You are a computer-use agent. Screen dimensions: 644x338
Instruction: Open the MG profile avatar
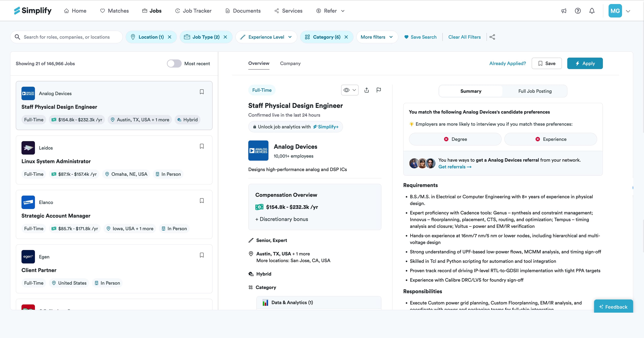click(615, 11)
